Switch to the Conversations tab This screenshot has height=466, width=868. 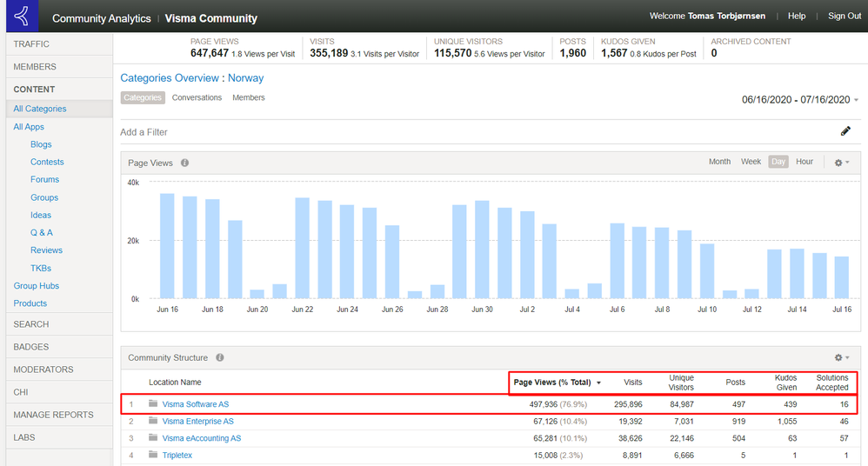tap(197, 97)
